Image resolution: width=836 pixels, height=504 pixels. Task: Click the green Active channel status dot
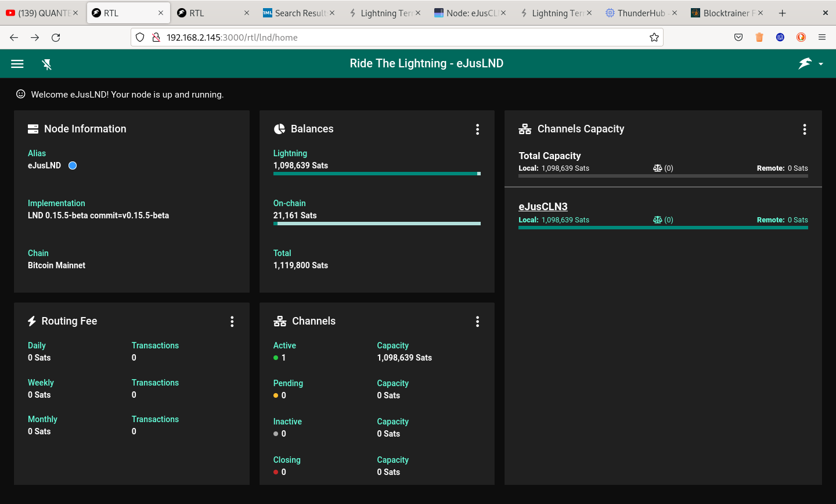(x=276, y=358)
